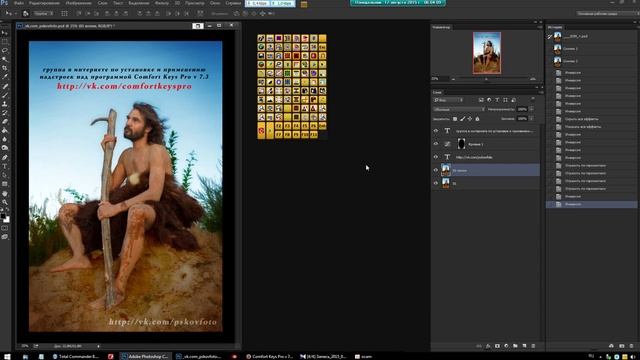This screenshot has width=640, height=360.
Task: Delete layer using trash icon
Action: [533, 346]
